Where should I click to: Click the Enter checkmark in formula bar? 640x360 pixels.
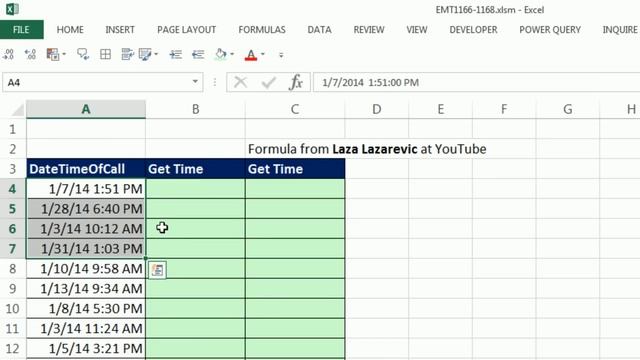coord(269,83)
